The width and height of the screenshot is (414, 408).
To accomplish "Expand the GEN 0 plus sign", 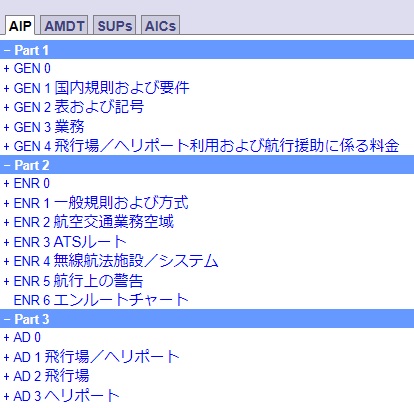I will coord(6,69).
